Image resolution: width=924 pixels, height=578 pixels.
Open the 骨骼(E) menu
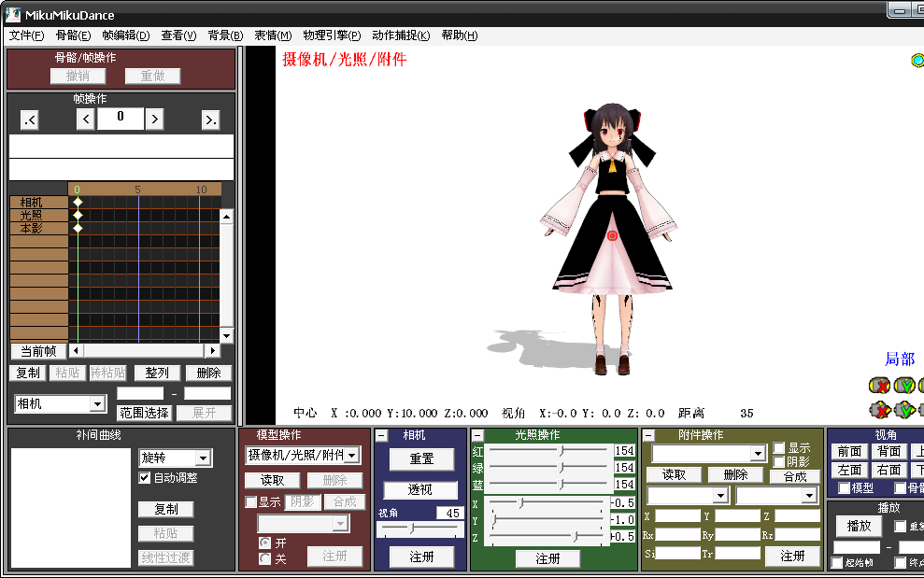73,35
